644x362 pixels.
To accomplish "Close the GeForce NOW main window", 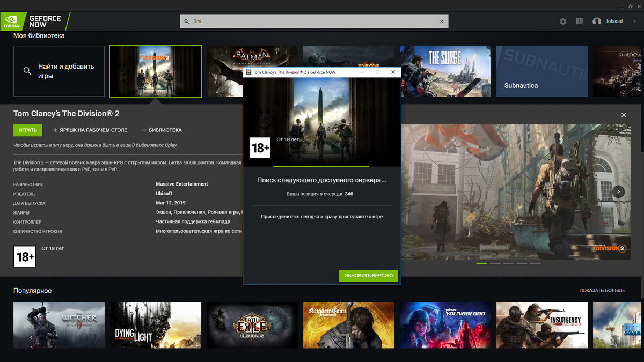I will [x=638, y=6].
